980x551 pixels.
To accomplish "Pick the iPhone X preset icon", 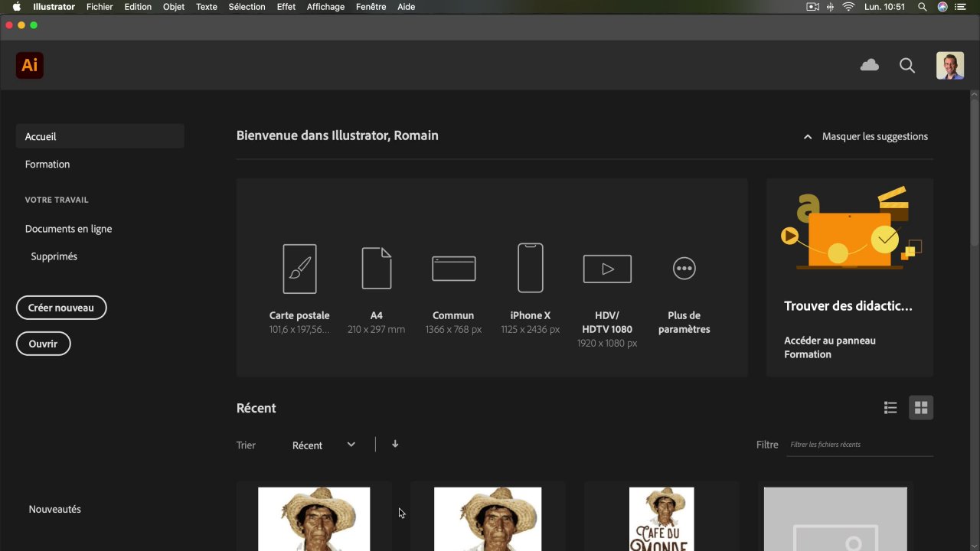I will 531,268.
